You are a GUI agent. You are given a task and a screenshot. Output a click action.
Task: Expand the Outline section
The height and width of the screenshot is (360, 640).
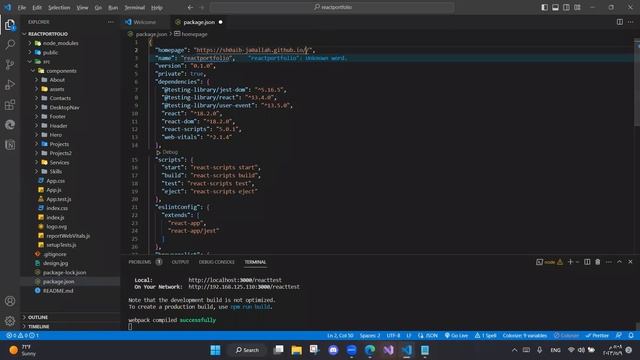[x=38, y=317]
